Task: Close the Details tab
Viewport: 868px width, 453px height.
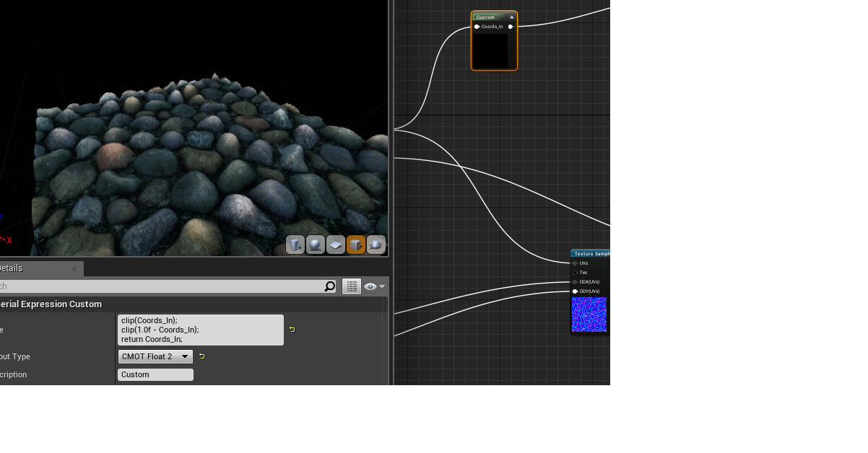Action: 74,269
